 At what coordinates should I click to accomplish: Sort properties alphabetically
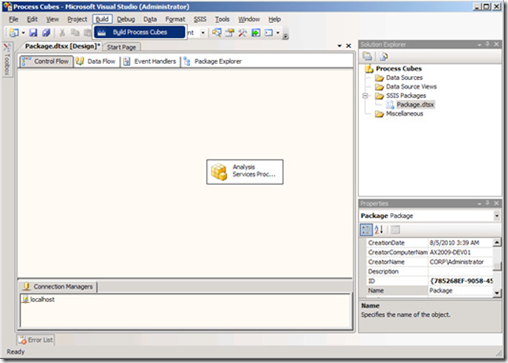point(379,229)
